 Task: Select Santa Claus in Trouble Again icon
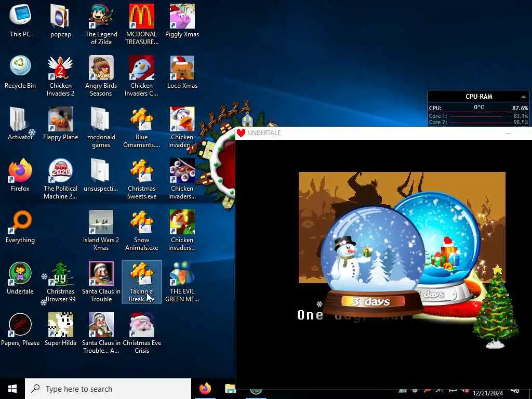point(101,334)
